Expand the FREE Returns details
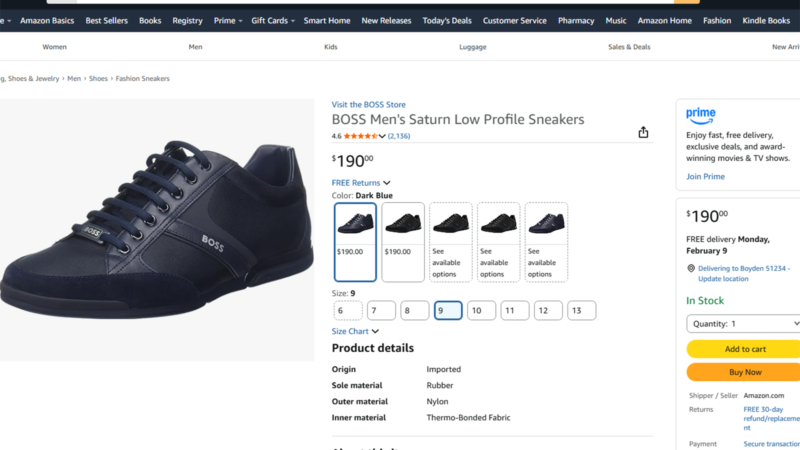 (360, 183)
